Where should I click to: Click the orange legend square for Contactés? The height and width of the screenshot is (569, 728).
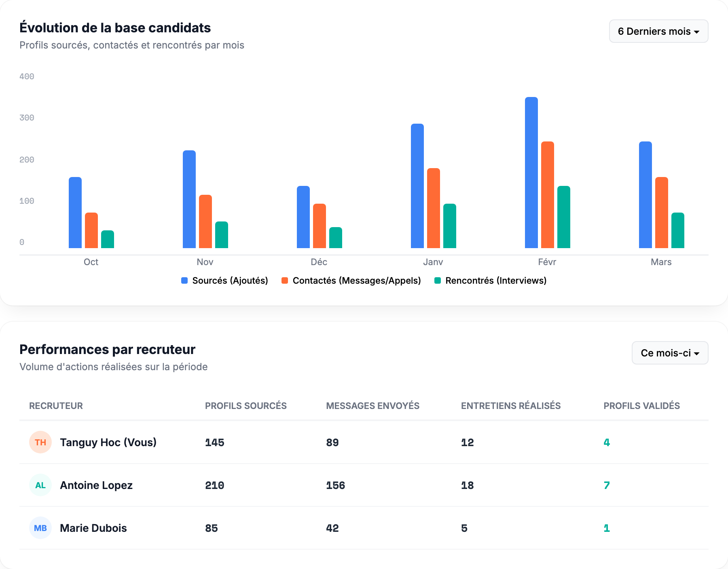click(x=286, y=280)
